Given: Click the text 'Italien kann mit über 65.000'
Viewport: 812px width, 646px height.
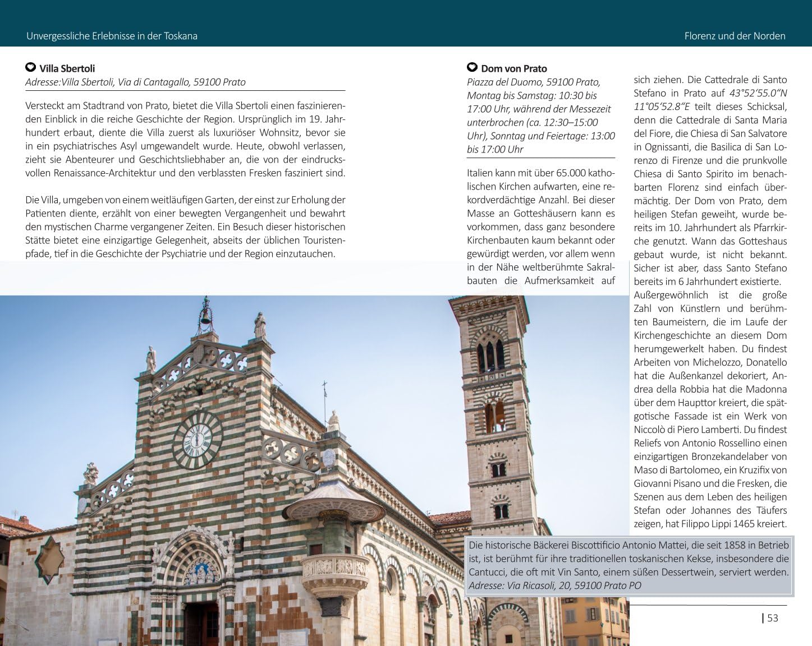Looking at the screenshot, I should click(531, 173).
